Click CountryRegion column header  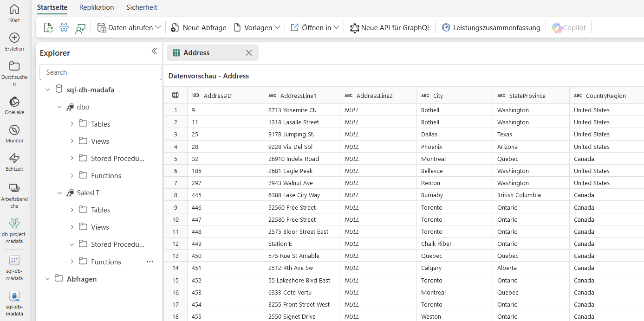click(607, 96)
